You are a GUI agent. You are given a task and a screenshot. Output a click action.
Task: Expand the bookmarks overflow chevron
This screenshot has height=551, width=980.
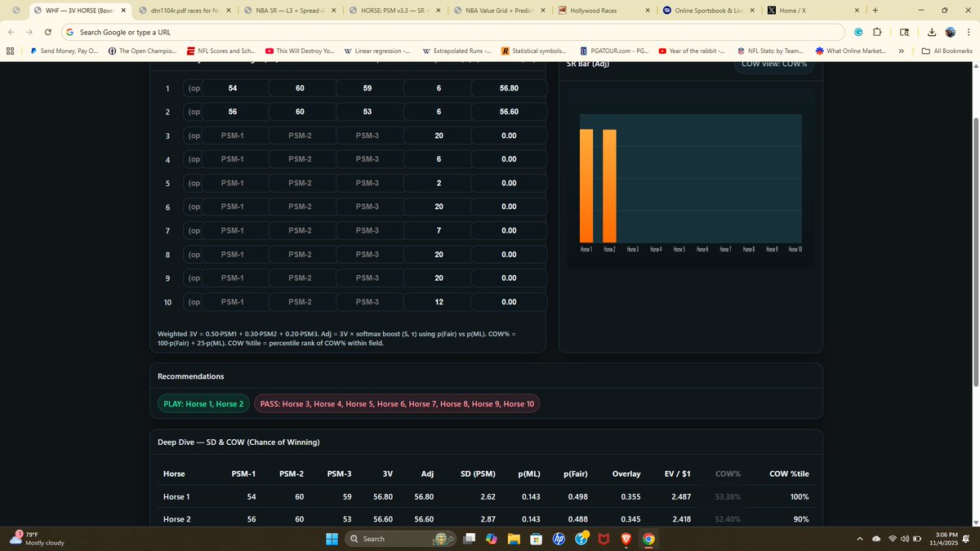[x=901, y=51]
